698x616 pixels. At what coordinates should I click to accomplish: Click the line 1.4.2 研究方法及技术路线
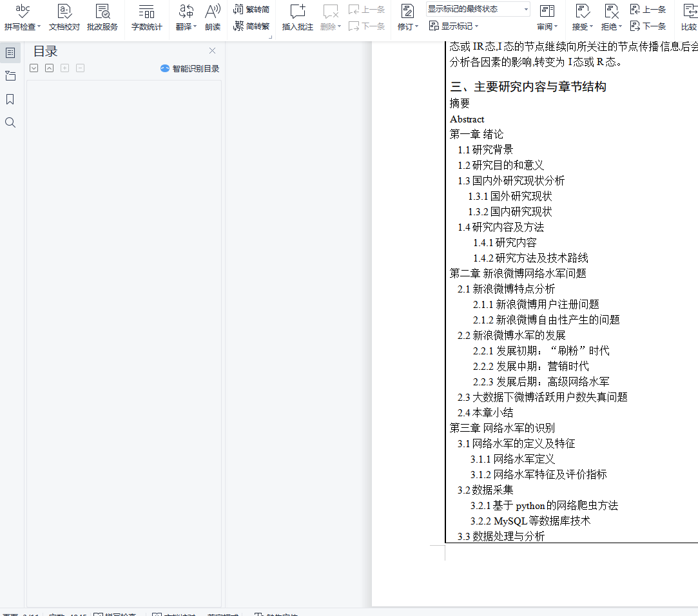[x=530, y=258]
